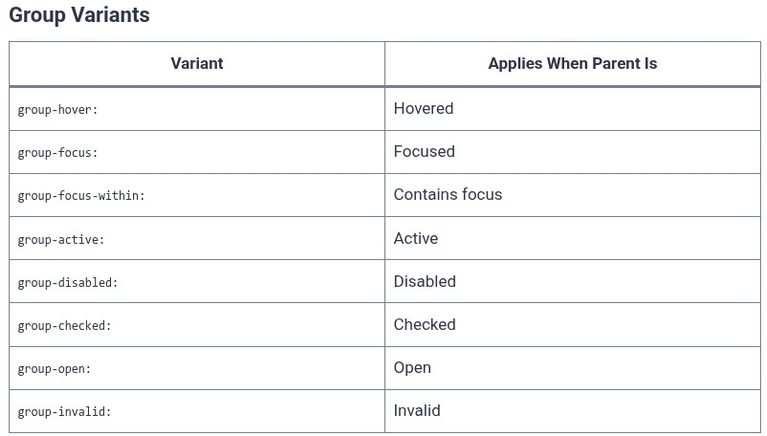767x436 pixels.
Task: Select the Active description text
Action: pos(416,238)
